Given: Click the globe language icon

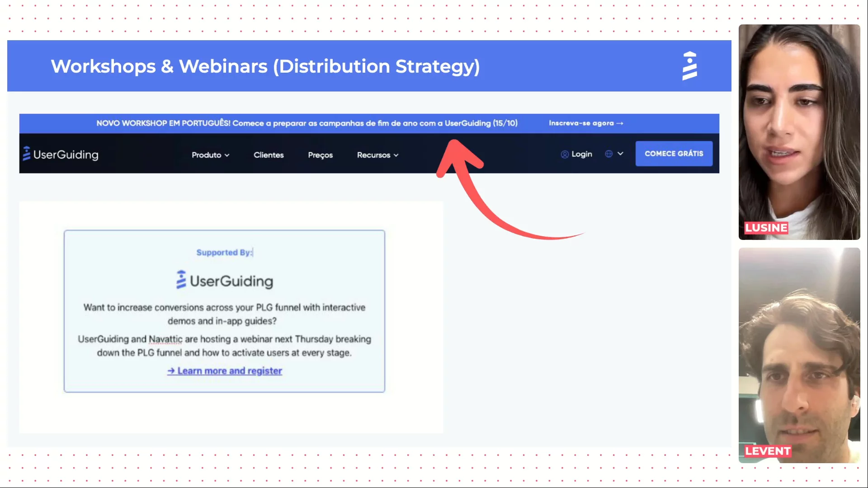Looking at the screenshot, I should point(609,154).
